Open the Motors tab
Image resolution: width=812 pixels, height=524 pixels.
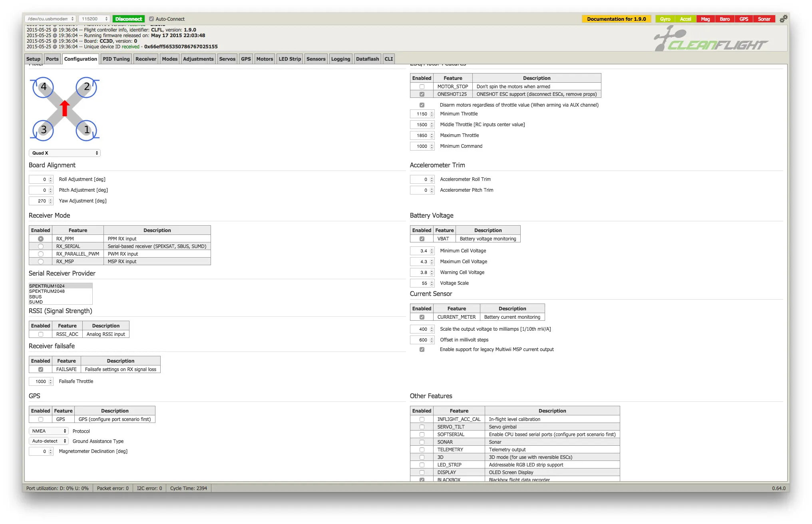[265, 59]
